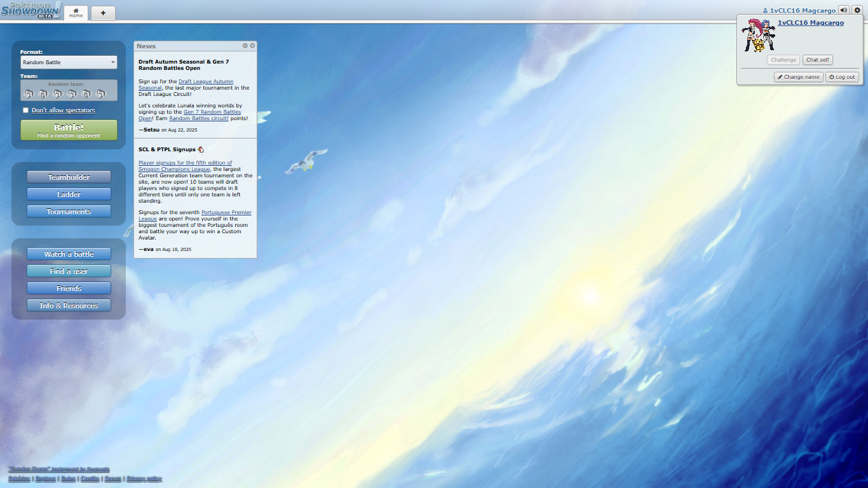Viewport: 868px width, 488px height.
Task: Open Smogon Champions League player signups link
Action: click(185, 166)
